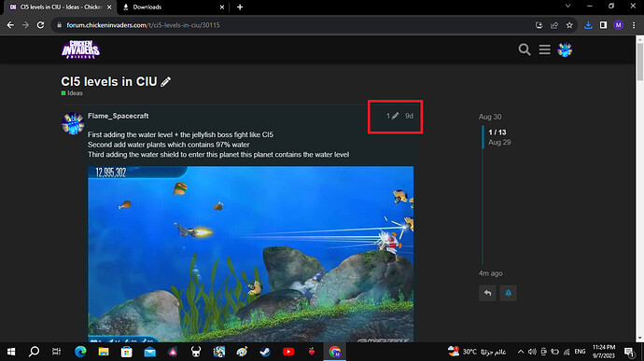This screenshot has width=644, height=361.
Task: Click the page vertical scrollbar thumb
Action: [640, 62]
